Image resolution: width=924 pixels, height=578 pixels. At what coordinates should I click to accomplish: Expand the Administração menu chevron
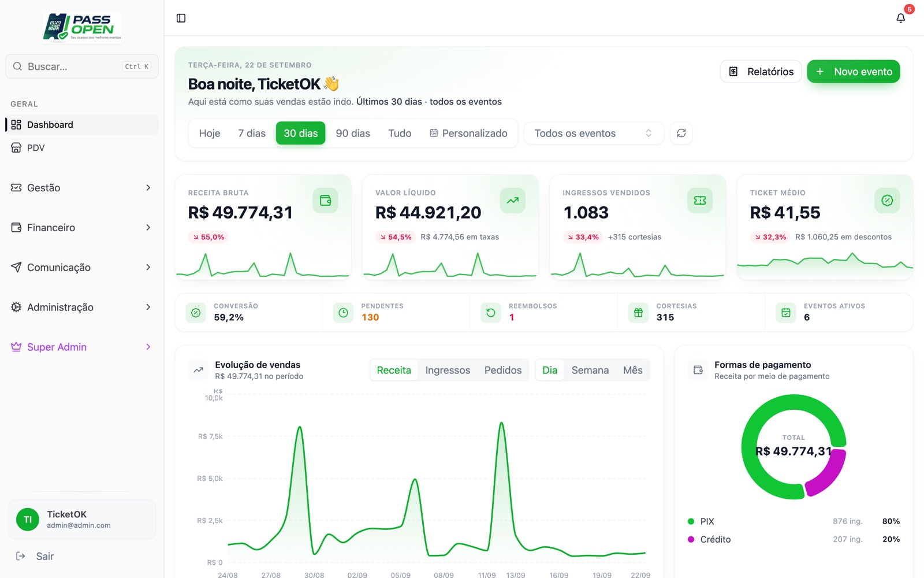(148, 307)
